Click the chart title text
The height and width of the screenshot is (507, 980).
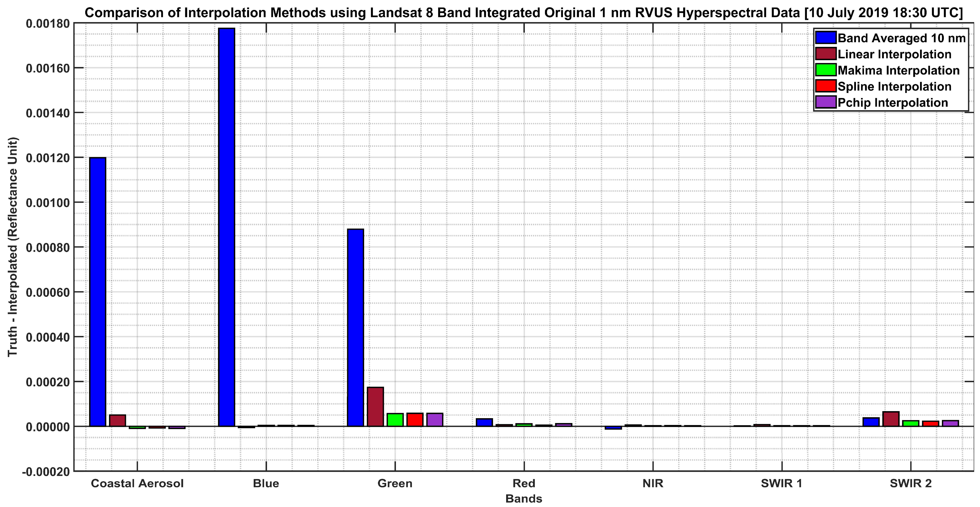(x=523, y=13)
